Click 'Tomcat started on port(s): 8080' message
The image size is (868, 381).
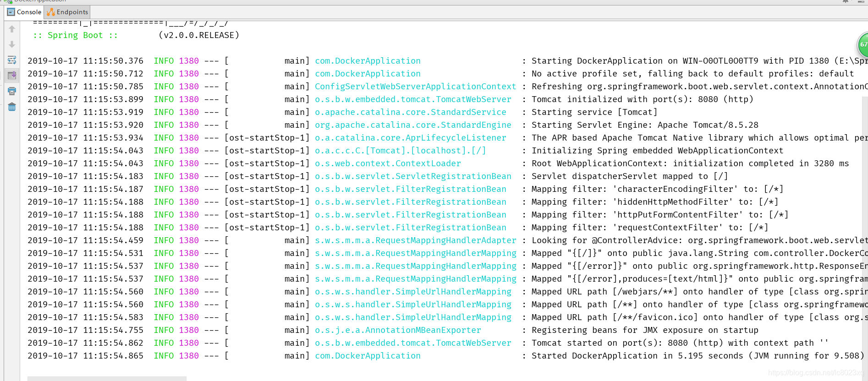tap(680, 343)
